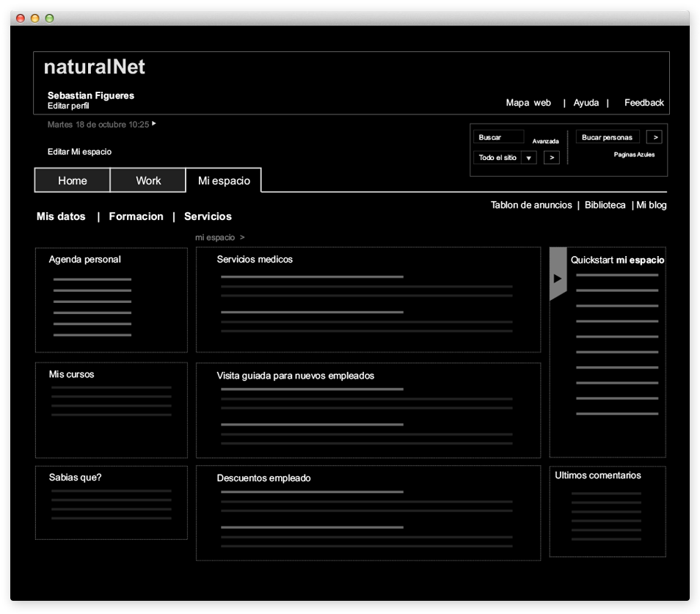Screen dimensions: 700x614
Task: Click the arrow next to the date
Action: pos(153,124)
